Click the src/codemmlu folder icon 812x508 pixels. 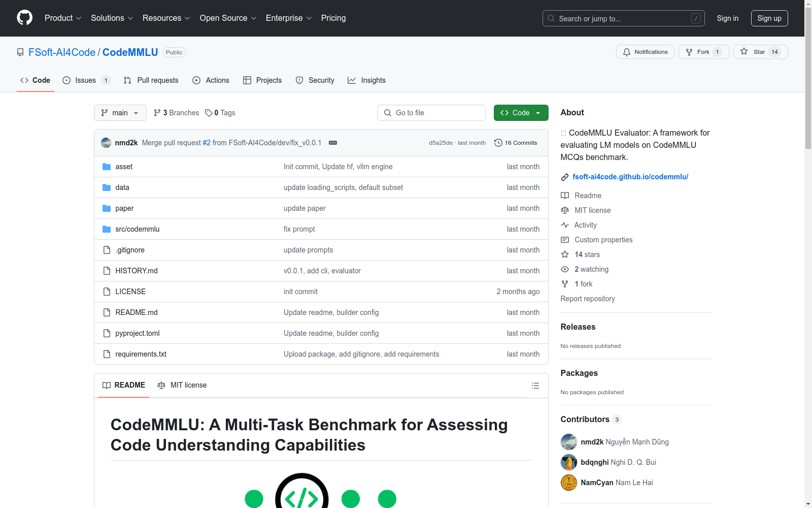(107, 229)
